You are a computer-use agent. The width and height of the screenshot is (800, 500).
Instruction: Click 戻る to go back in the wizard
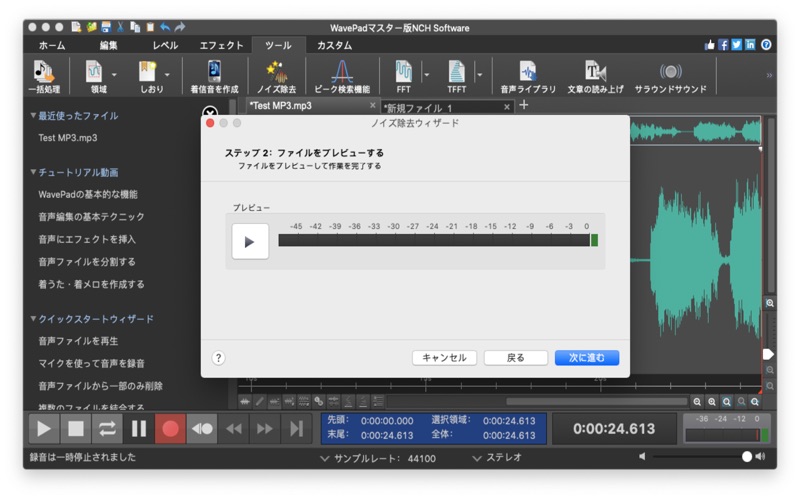point(515,358)
